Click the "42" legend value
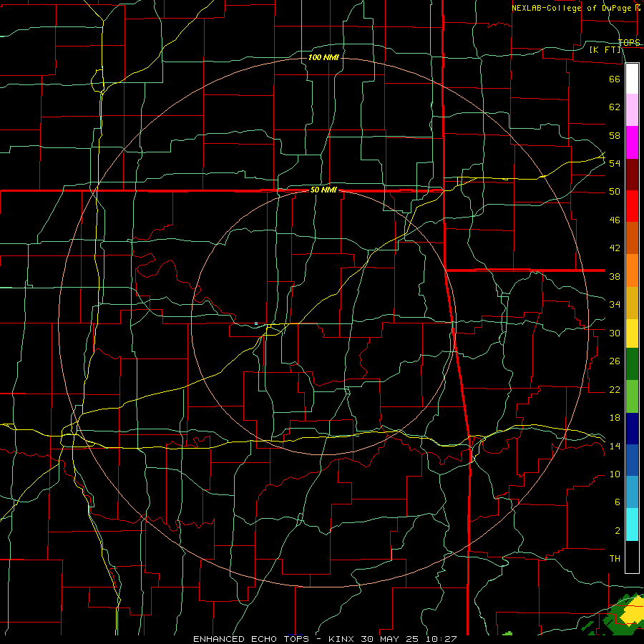644x644 pixels. (x=615, y=248)
